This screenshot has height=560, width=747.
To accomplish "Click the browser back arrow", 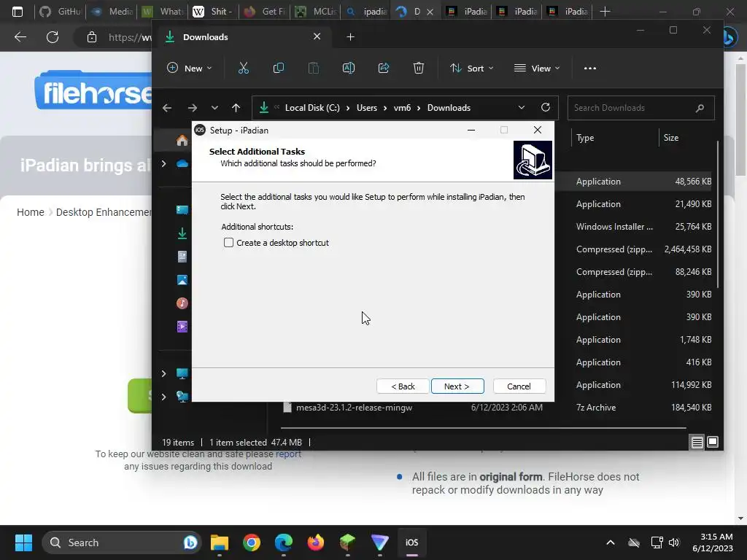I will (20, 37).
